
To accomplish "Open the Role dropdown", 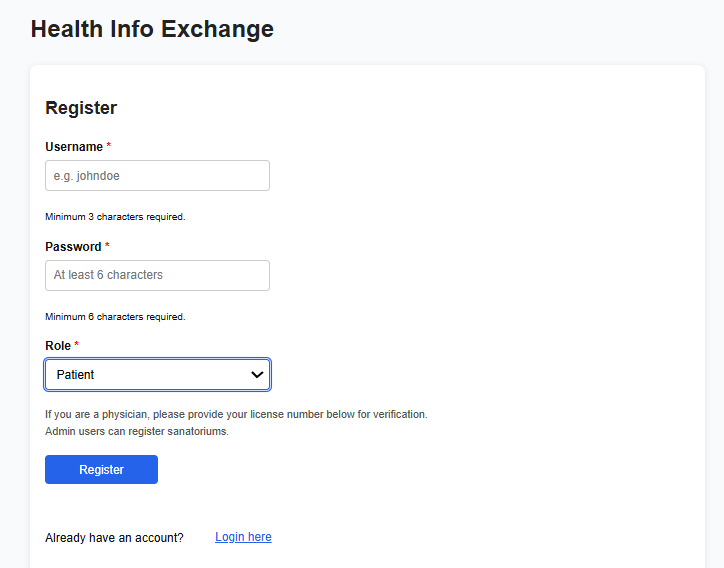I will pyautogui.click(x=157, y=375).
